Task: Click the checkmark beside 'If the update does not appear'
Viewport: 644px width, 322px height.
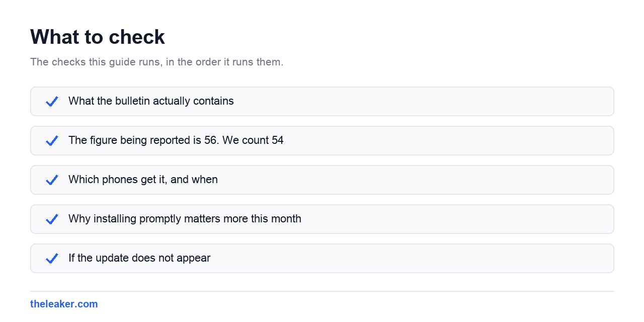Action: click(x=52, y=258)
